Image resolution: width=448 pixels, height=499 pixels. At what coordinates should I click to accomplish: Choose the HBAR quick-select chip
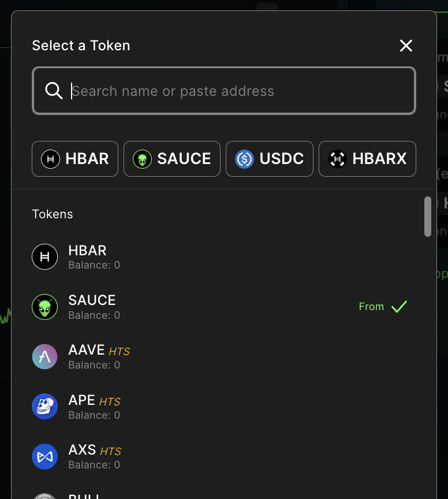(75, 159)
